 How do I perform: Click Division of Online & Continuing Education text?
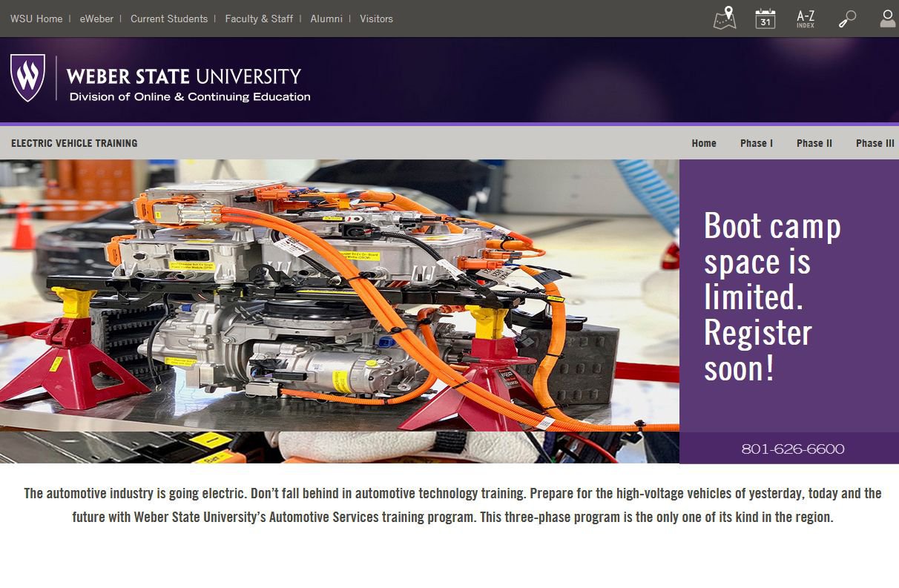click(190, 96)
